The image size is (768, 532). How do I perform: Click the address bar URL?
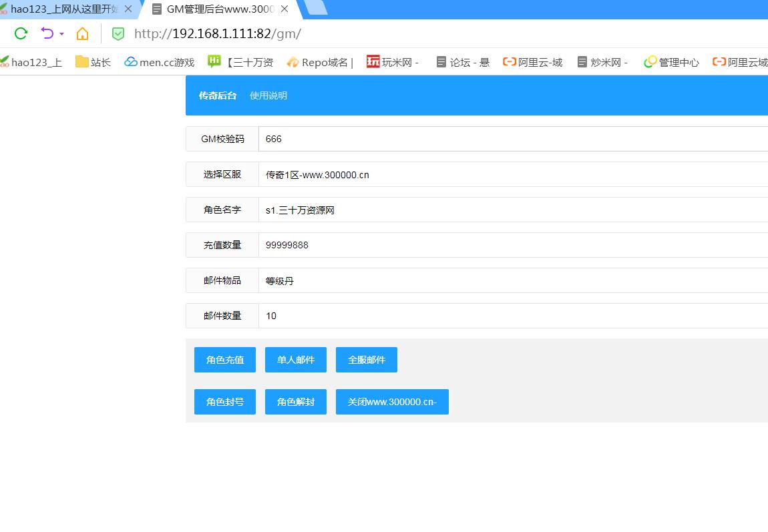218,33
